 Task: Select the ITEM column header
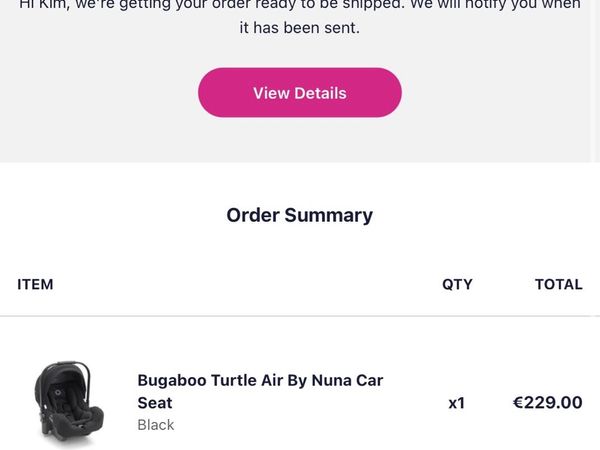[35, 284]
